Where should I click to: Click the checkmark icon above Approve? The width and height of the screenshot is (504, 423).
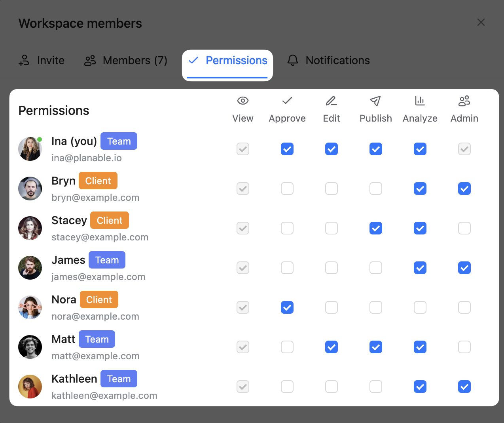tap(287, 101)
